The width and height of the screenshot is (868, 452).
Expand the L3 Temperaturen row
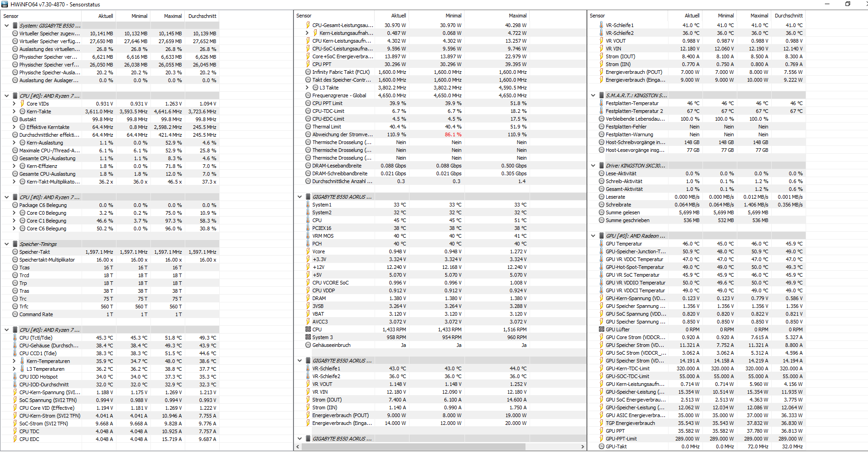coord(14,369)
